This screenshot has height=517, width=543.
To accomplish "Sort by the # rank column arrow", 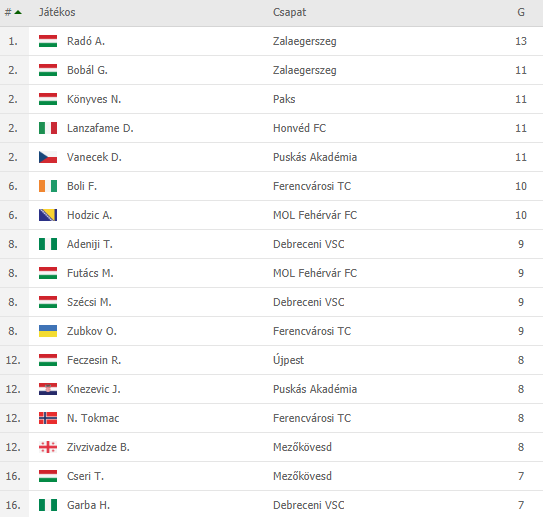I will tap(18, 12).
